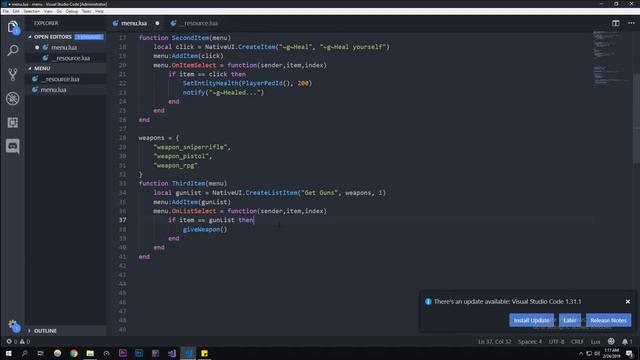Open Chrome from the taskbar
This screenshot has width=640, height=360.
[x=73, y=353]
